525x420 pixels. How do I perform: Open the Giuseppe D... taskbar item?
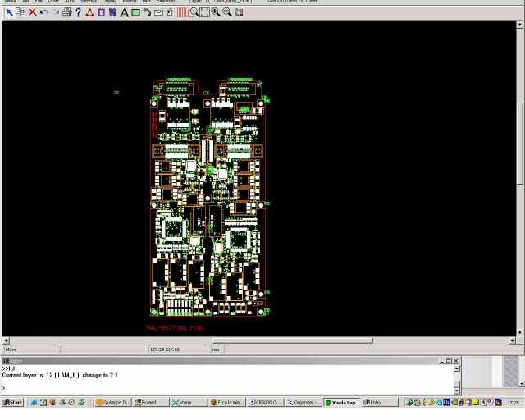click(x=112, y=402)
